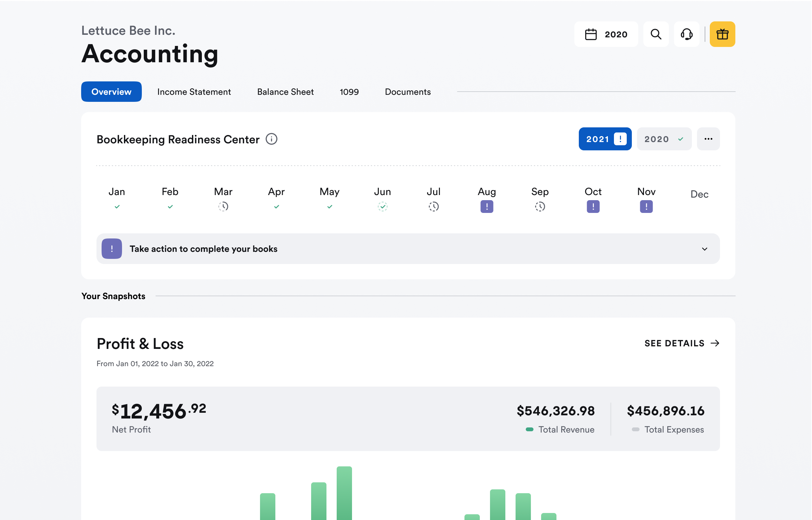Go to the Documents tab
The width and height of the screenshot is (812, 520).
click(x=408, y=92)
